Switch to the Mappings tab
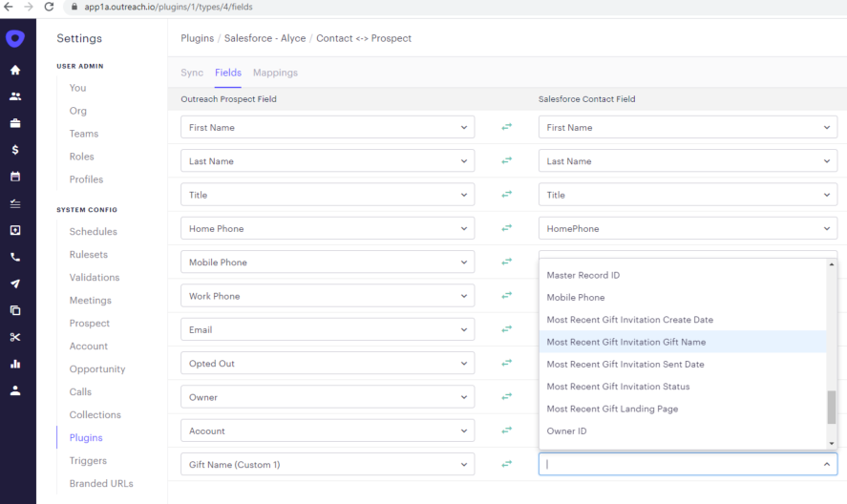Image resolution: width=847 pixels, height=504 pixels. 275,73
